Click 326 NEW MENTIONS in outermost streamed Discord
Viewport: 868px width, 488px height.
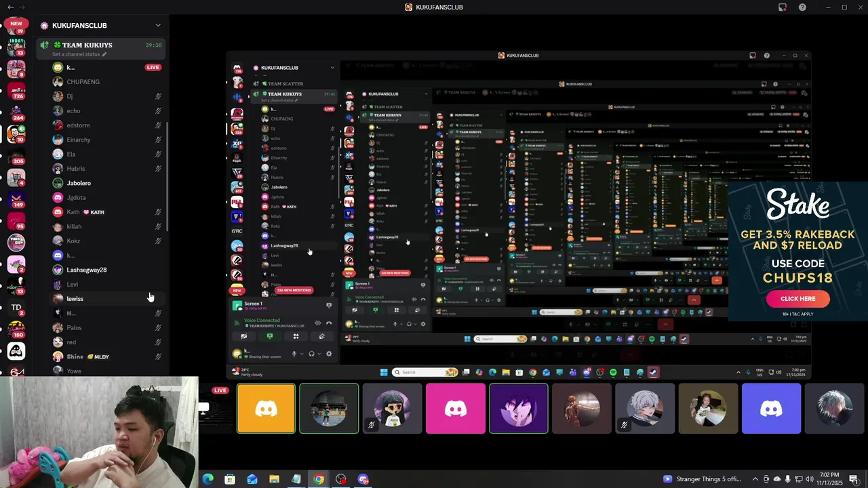[294, 290]
